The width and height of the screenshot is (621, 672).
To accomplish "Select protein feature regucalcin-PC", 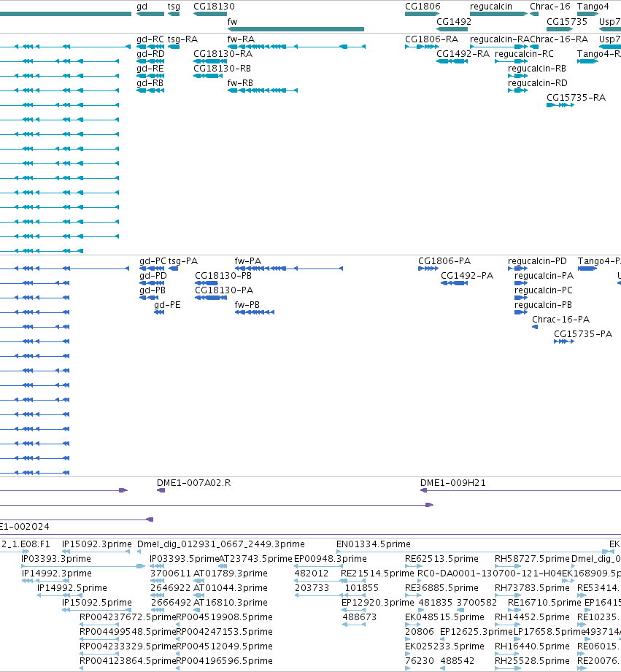I will (521, 298).
